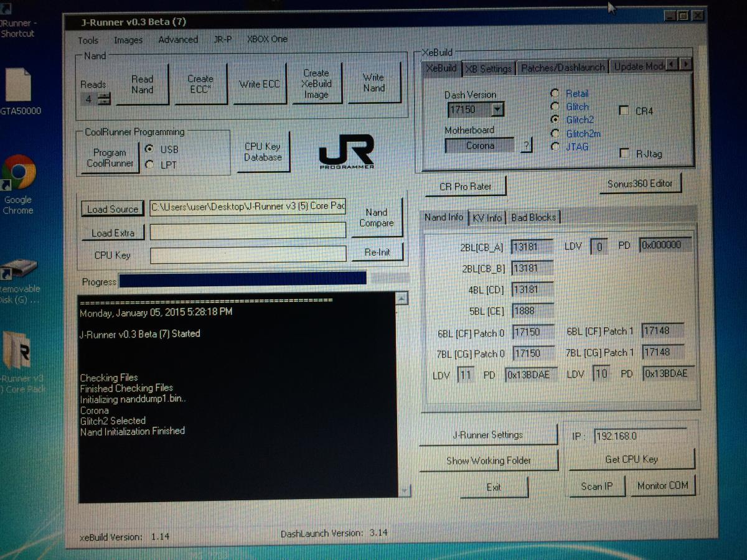Choose the Glitch2 image type
The width and height of the screenshot is (747, 560).
pos(555,119)
